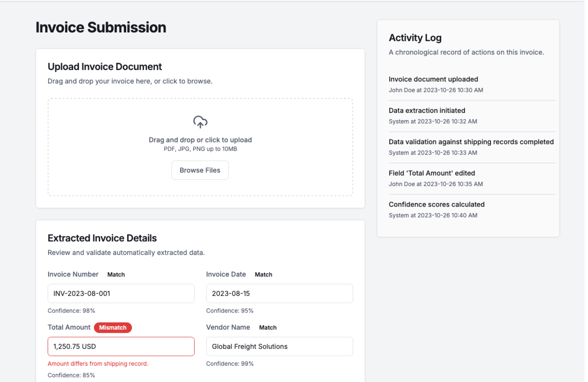This screenshot has height=382, width=588.
Task: Click the Total Amount input field
Action: coord(121,346)
